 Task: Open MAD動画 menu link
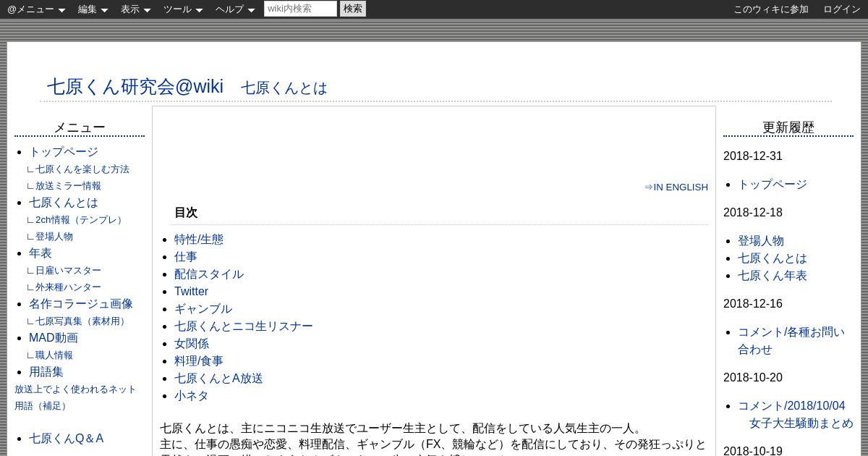click(x=54, y=338)
